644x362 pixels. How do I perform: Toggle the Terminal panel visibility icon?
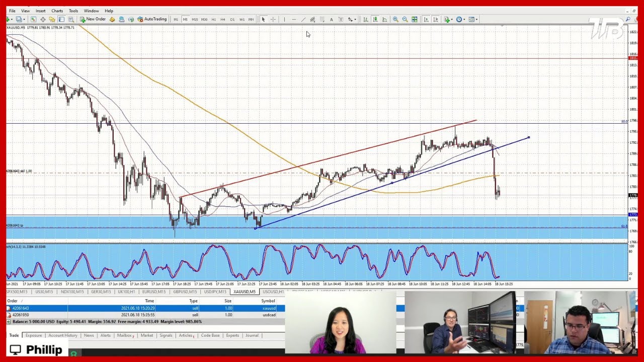(x=61, y=19)
